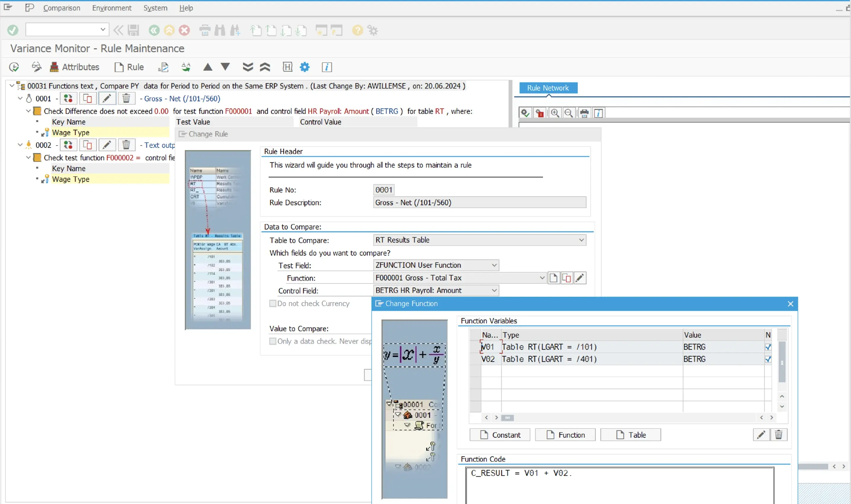Open the Environment menu

(x=112, y=8)
